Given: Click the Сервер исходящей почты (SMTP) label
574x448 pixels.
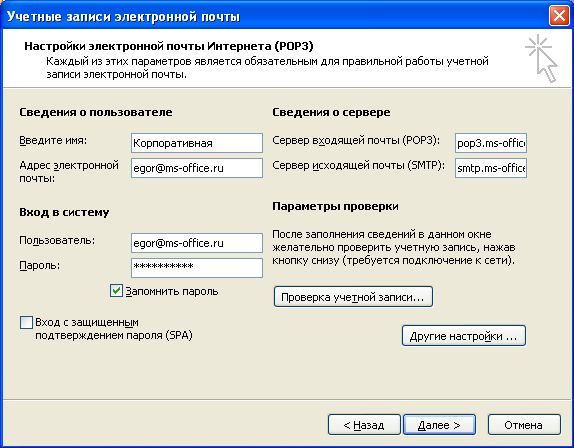Looking at the screenshot, I should point(358,165).
